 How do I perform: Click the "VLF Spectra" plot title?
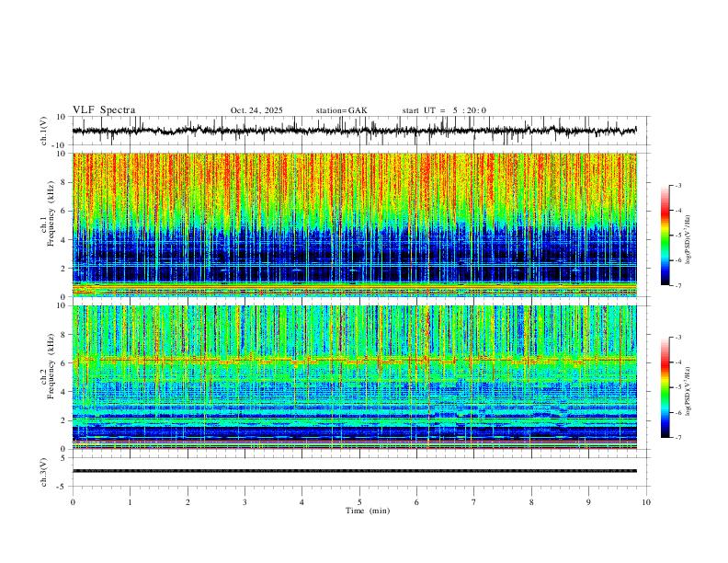[x=104, y=110]
